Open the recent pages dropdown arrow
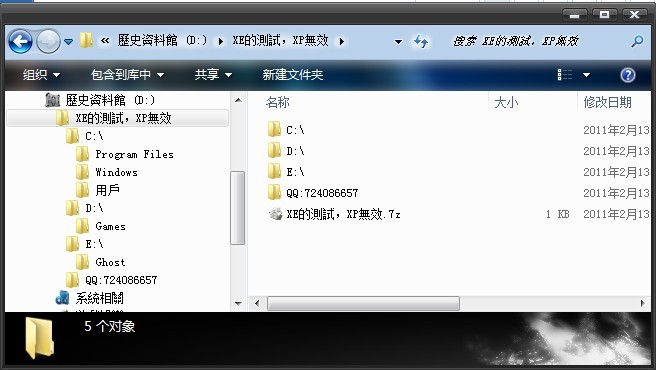Screen dimensions: 656x370 pyautogui.click(x=68, y=41)
